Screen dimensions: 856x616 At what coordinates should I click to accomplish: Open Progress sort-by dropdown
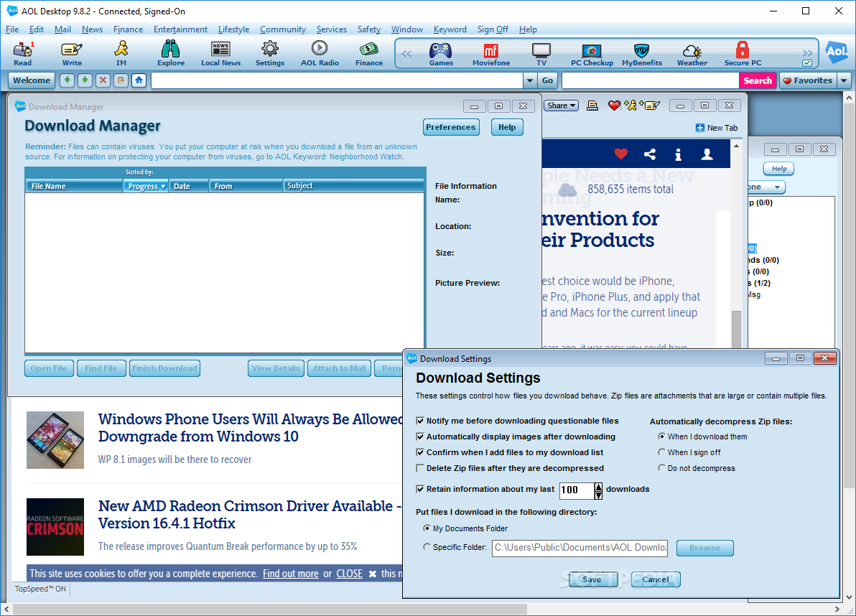(146, 186)
